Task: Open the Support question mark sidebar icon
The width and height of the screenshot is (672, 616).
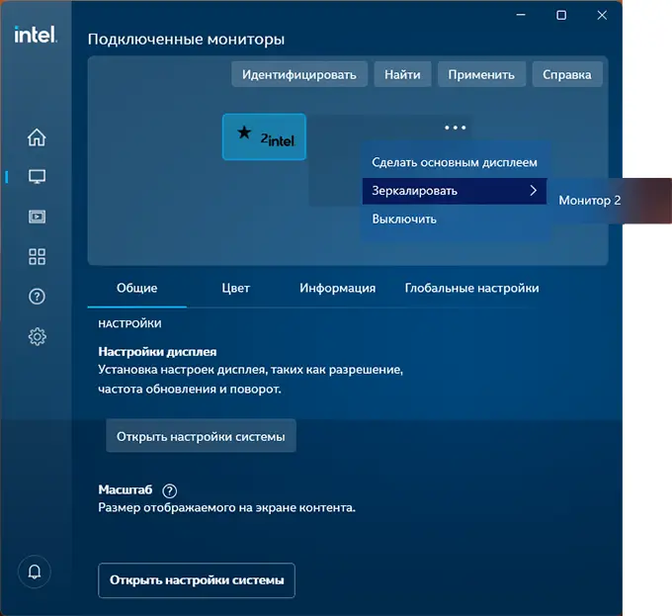Action: pyautogui.click(x=37, y=297)
